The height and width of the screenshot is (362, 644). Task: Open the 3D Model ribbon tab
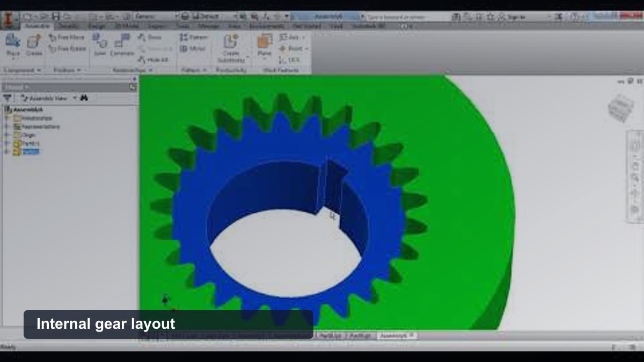(127, 26)
